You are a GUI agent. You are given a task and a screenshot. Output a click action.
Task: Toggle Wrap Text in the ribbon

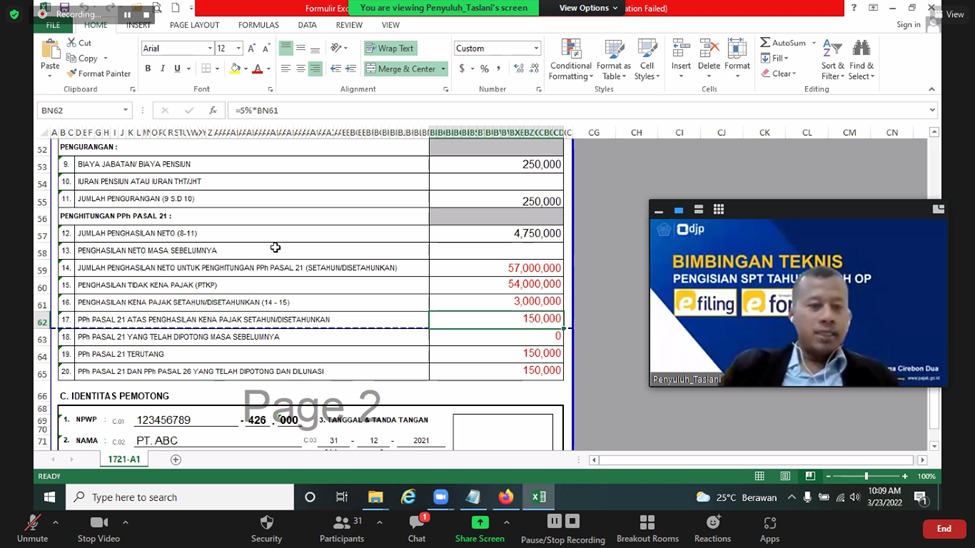point(389,48)
